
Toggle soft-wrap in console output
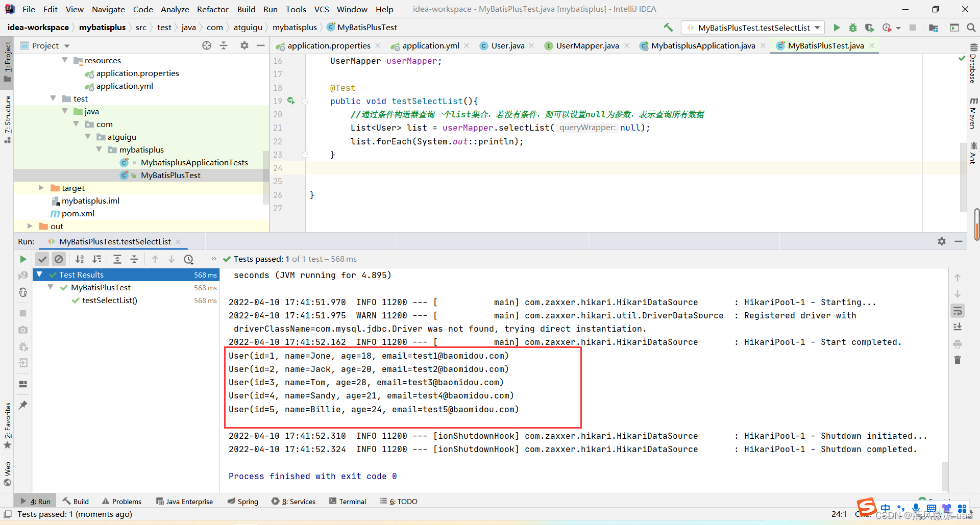[x=958, y=311]
